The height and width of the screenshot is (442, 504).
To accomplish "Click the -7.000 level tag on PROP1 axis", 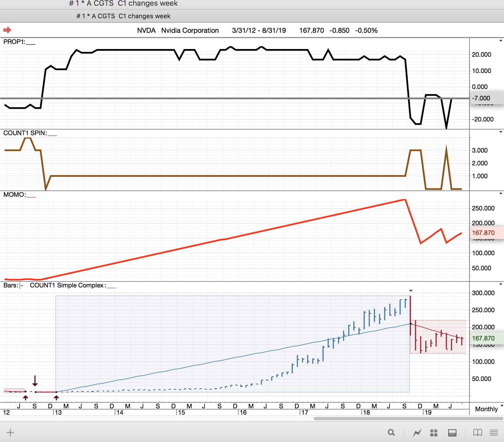I will (487, 98).
